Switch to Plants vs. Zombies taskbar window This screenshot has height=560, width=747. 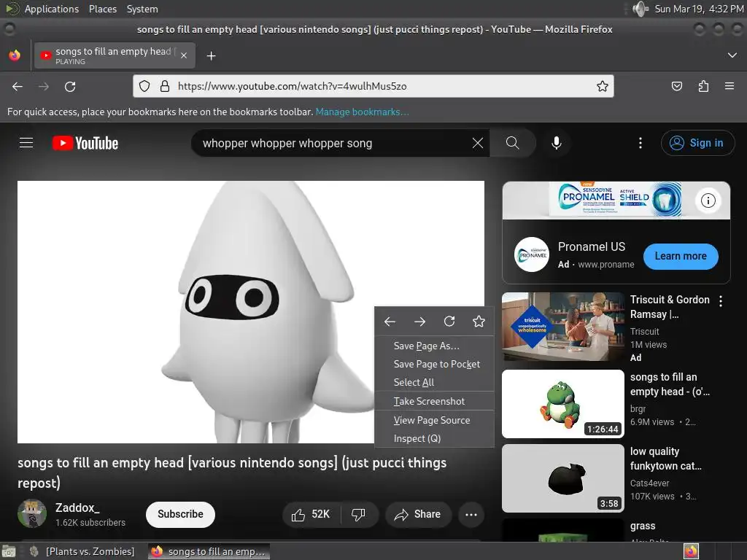pyautogui.click(x=82, y=551)
